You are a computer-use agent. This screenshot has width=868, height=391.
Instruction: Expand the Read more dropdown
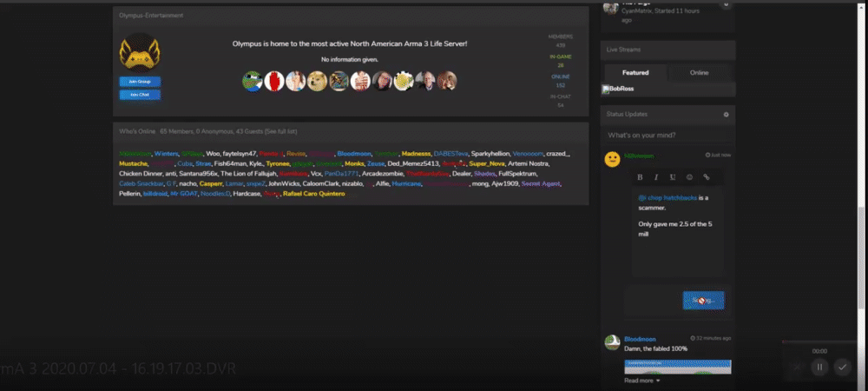642,381
